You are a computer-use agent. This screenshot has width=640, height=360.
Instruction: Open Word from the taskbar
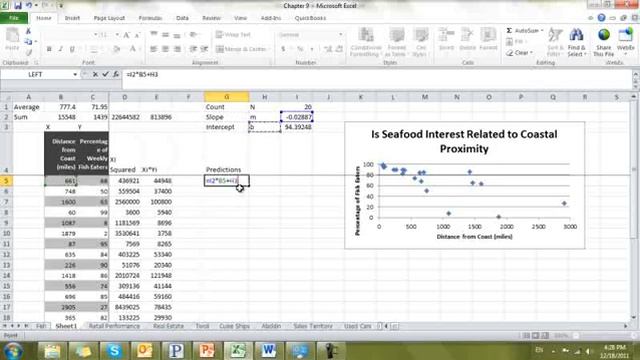tap(269, 351)
